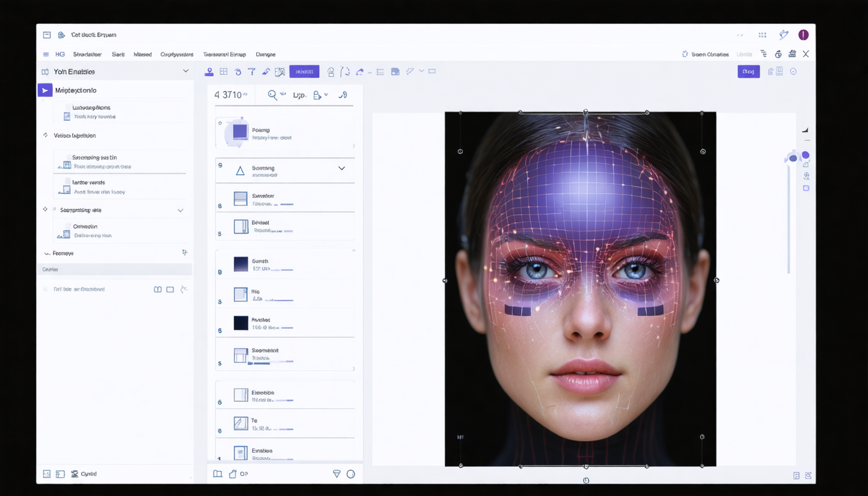Image resolution: width=868 pixels, height=496 pixels.
Task: Click the diamond icon beside Velaca tapehion
Action: (x=45, y=136)
